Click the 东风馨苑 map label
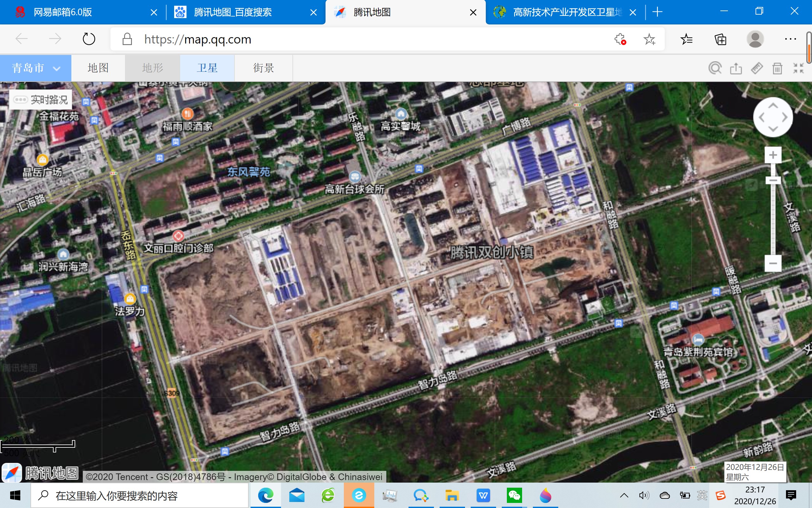The height and width of the screenshot is (508, 812). pos(249,172)
